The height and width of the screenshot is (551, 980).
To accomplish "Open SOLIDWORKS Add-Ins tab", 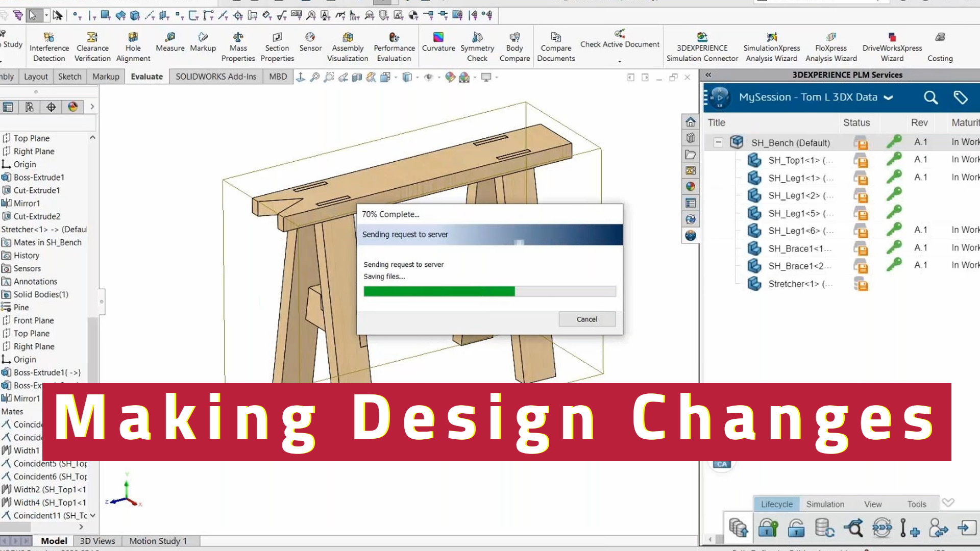I will point(216,77).
